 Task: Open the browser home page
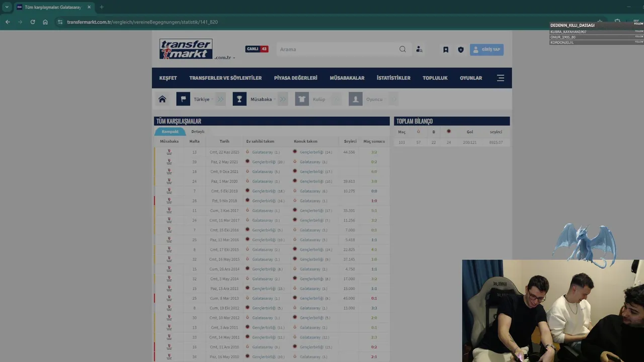tap(45, 22)
